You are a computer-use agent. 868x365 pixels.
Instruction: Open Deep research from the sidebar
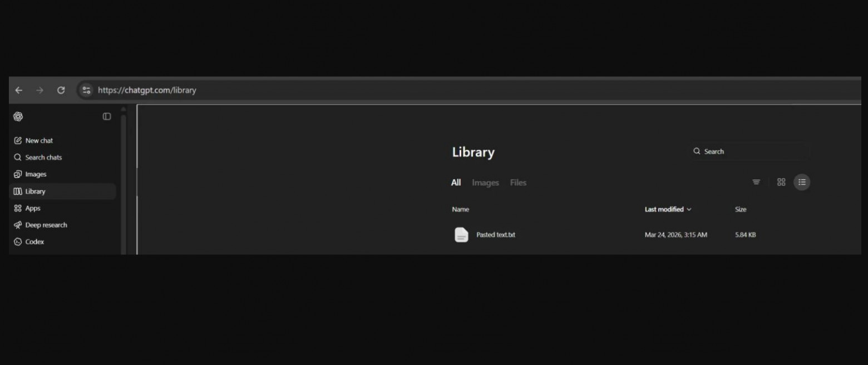click(46, 225)
